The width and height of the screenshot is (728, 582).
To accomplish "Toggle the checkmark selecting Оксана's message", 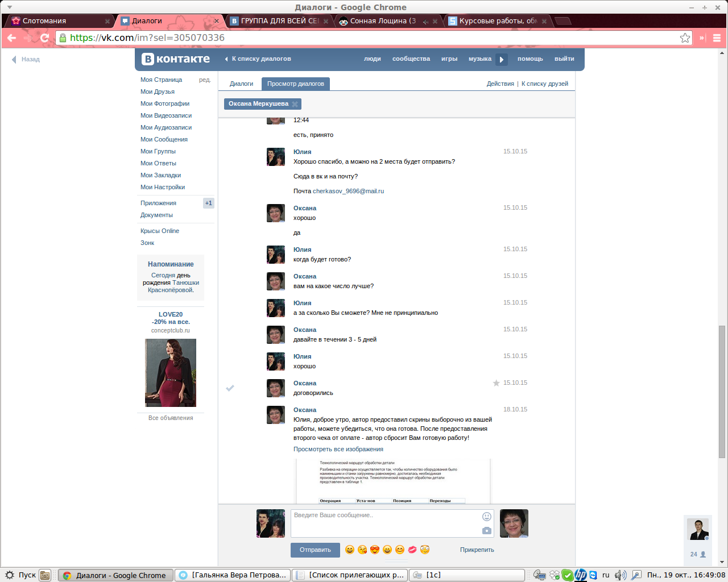I will point(230,388).
